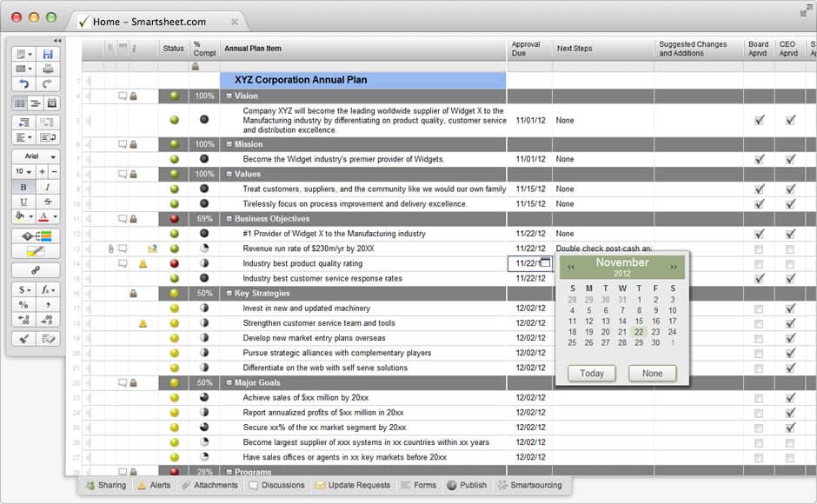Screen dimensions: 817x504
Task: Switch to Calendar view
Action: pyautogui.click(x=51, y=103)
